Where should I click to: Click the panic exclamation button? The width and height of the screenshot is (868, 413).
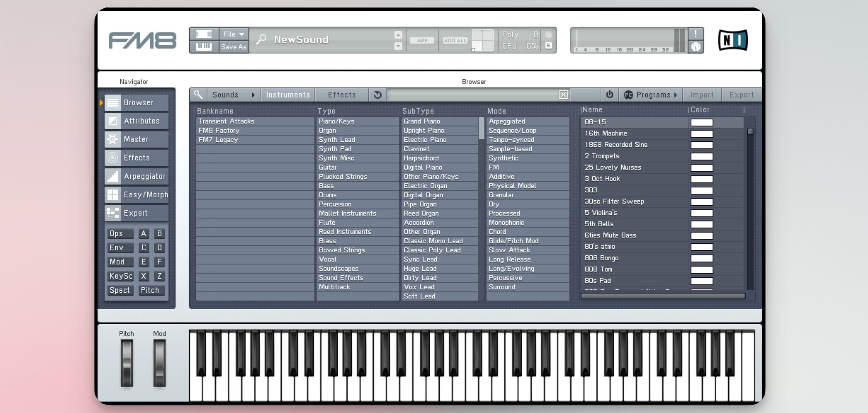[696, 34]
